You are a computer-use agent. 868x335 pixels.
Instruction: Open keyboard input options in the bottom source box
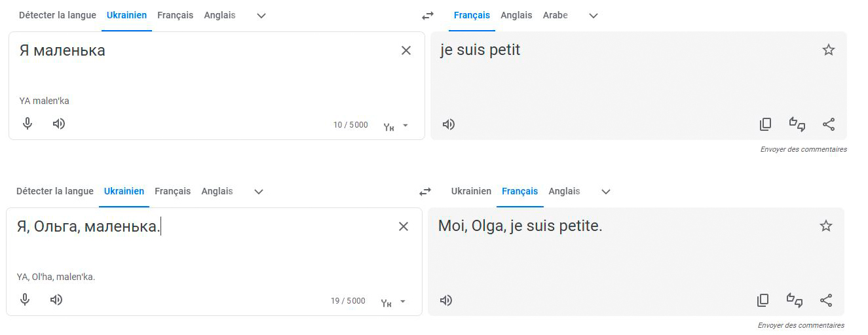tap(394, 302)
